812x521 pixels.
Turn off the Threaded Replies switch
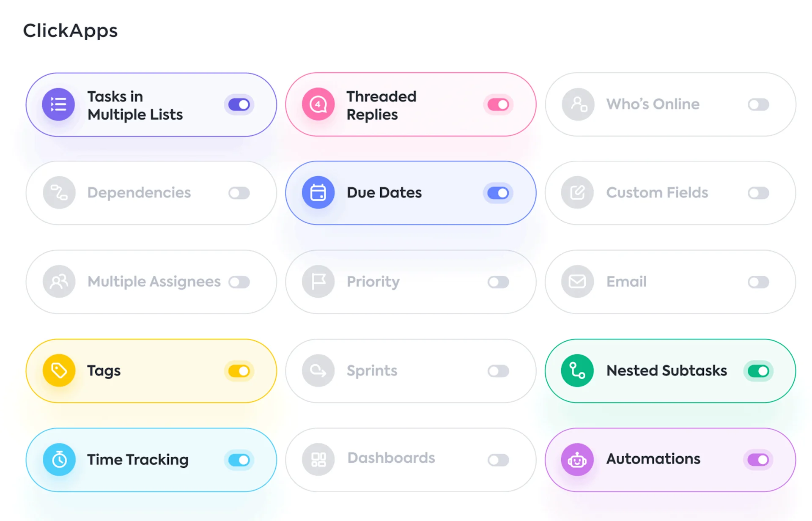pos(498,104)
